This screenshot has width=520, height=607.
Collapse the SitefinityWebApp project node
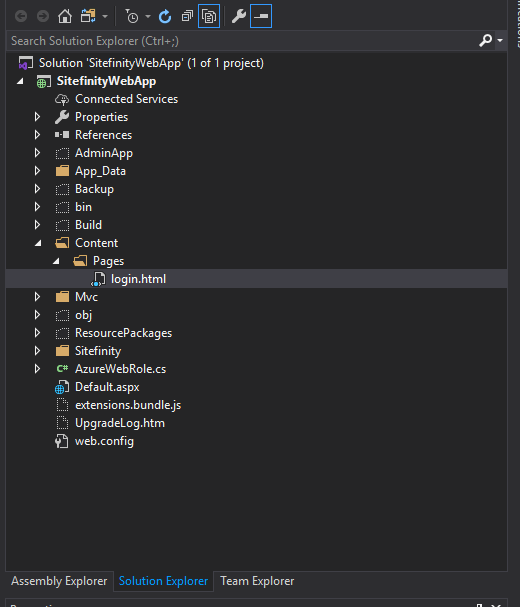(20, 81)
